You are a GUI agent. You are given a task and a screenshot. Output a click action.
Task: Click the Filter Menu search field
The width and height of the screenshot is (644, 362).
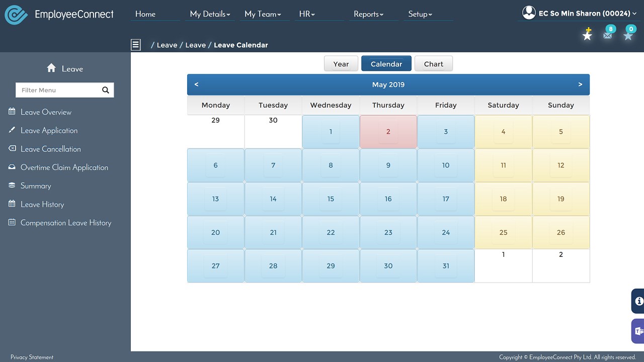(x=60, y=90)
